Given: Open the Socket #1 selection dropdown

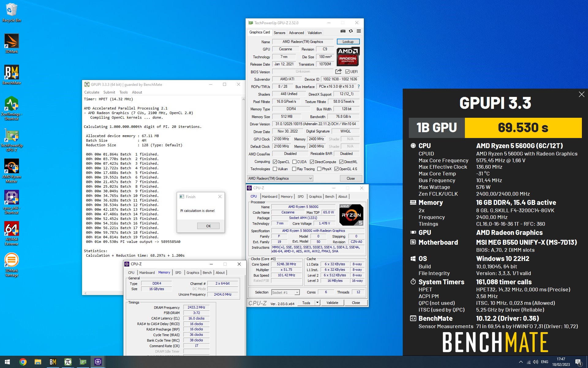Looking at the screenshot, I should click(285, 292).
